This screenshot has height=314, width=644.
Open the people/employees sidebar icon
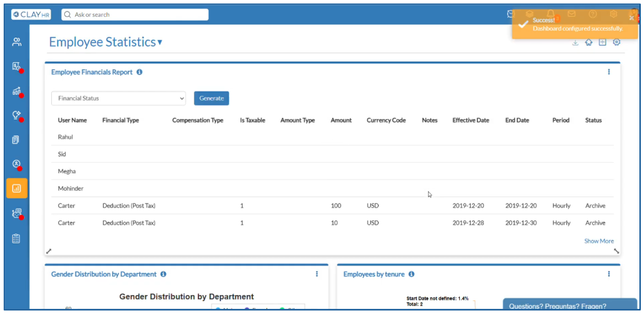tap(16, 42)
